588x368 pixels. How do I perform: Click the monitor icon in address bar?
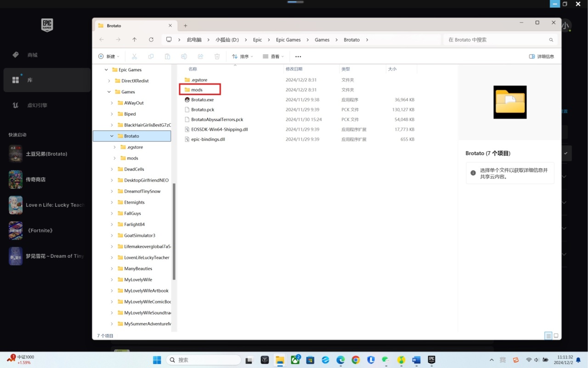tap(169, 40)
